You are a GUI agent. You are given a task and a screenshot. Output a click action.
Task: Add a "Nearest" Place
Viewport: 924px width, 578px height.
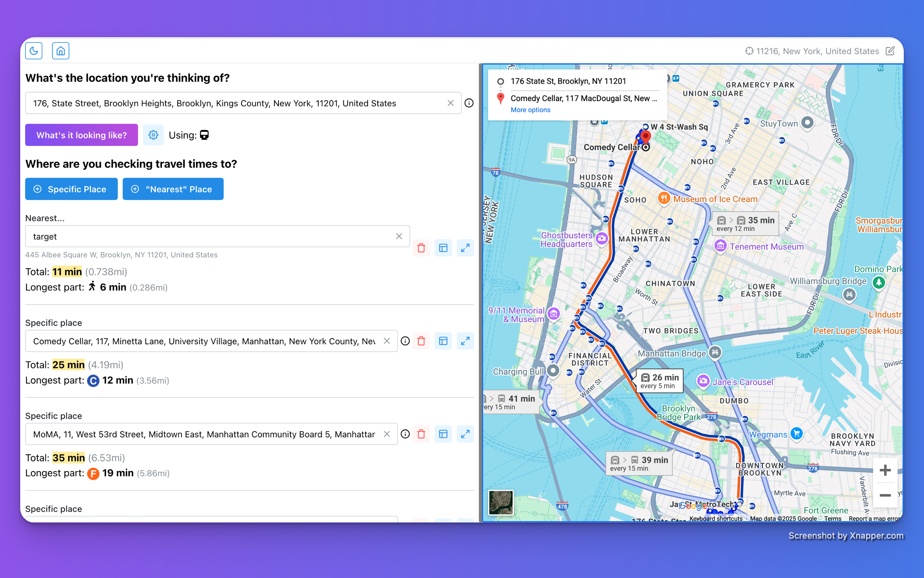click(173, 189)
